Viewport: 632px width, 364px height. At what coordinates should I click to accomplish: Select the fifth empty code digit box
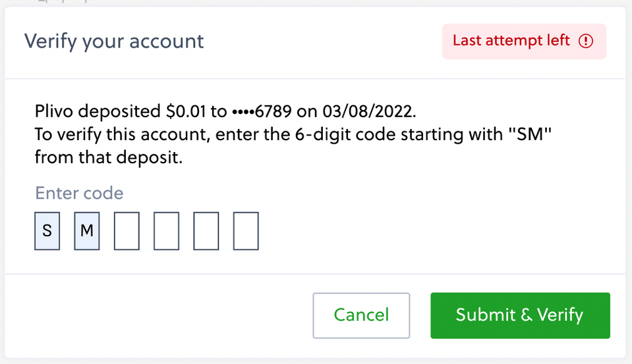[x=206, y=231]
